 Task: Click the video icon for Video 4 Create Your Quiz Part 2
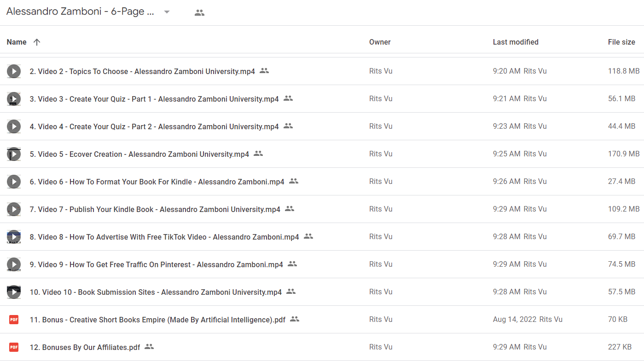pyautogui.click(x=14, y=126)
